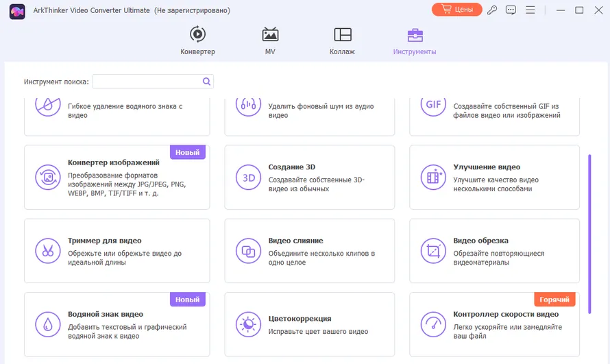Click 'Гибкое удаление водяного знака с видео' text
610x364 pixels.
(125, 111)
